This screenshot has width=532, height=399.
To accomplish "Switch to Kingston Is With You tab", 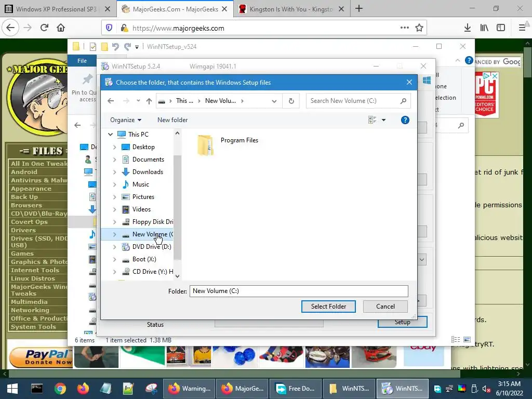I will pyautogui.click(x=291, y=9).
